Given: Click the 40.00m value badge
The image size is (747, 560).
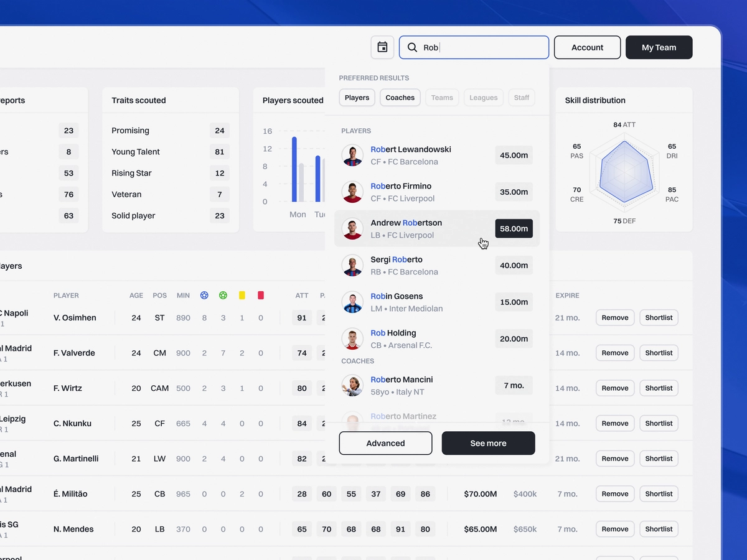Looking at the screenshot, I should pyautogui.click(x=514, y=265).
